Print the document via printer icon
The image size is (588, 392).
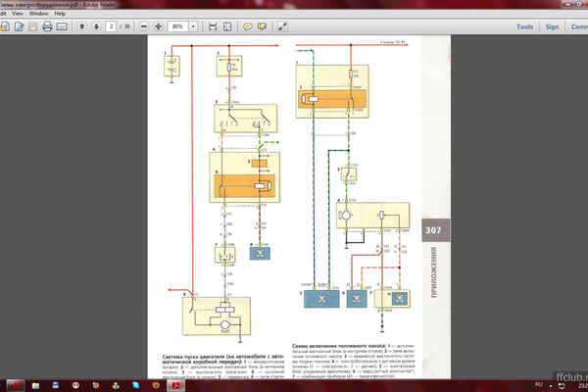(47, 26)
